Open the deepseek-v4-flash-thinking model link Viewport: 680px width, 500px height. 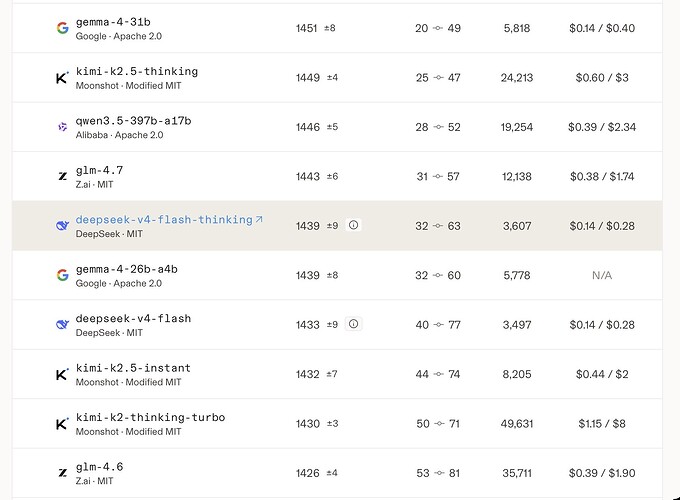164,220
